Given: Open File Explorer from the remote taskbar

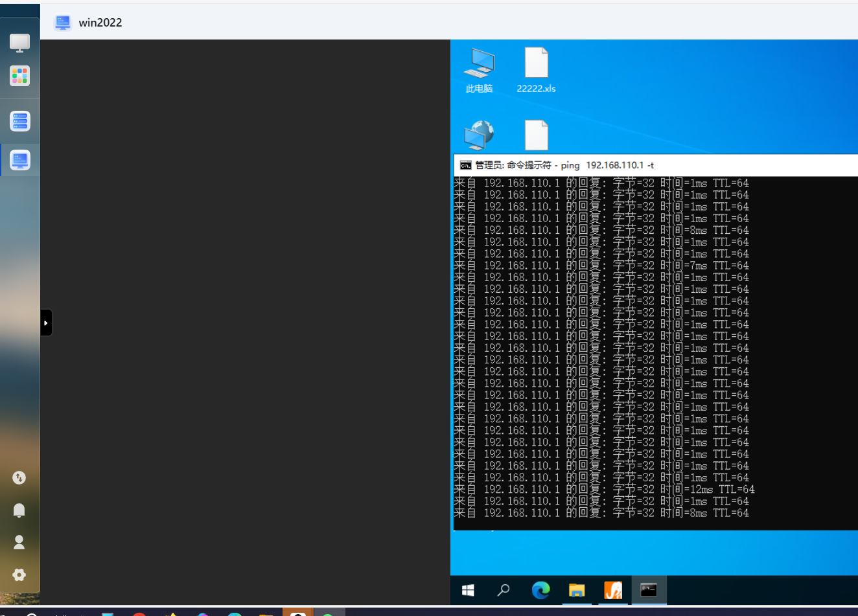Looking at the screenshot, I should (577, 590).
